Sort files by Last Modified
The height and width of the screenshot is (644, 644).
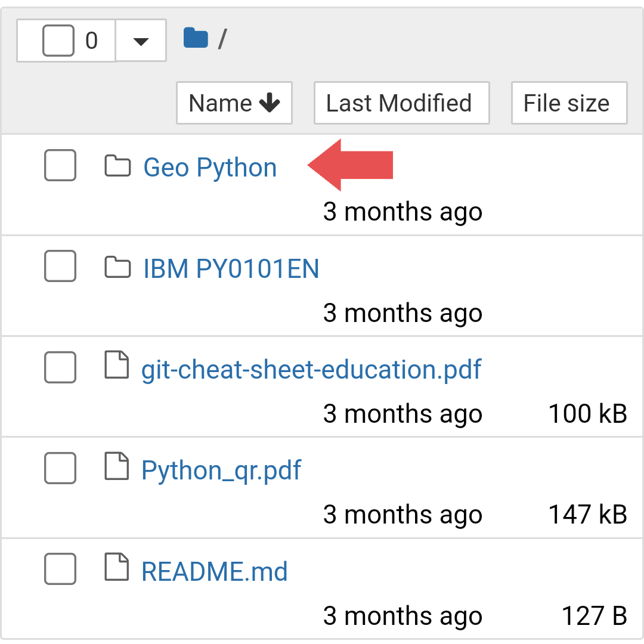401,103
